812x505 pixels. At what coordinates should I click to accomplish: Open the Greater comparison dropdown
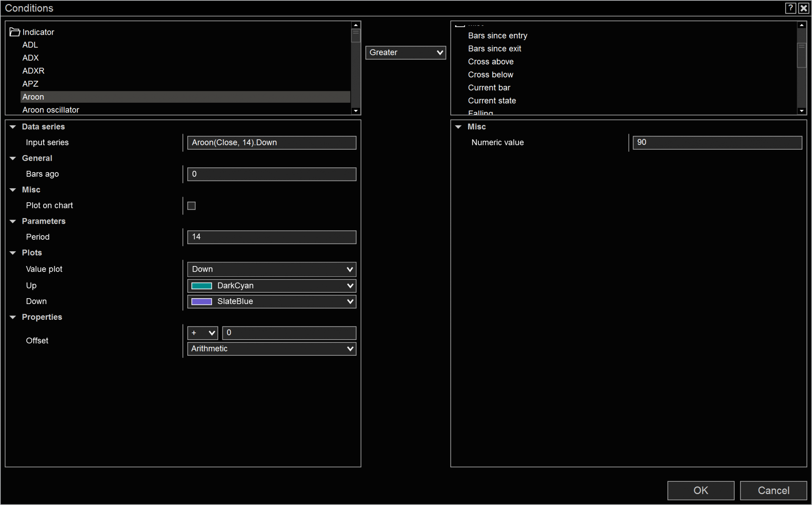[405, 52]
